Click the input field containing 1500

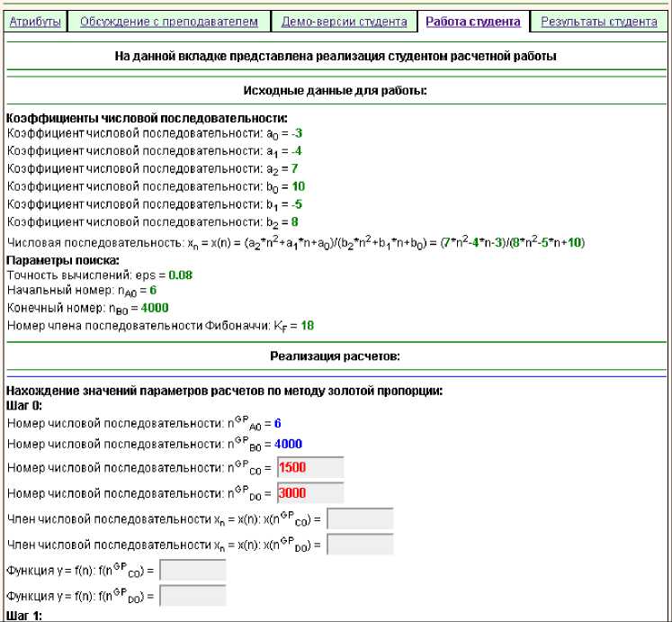click(310, 468)
